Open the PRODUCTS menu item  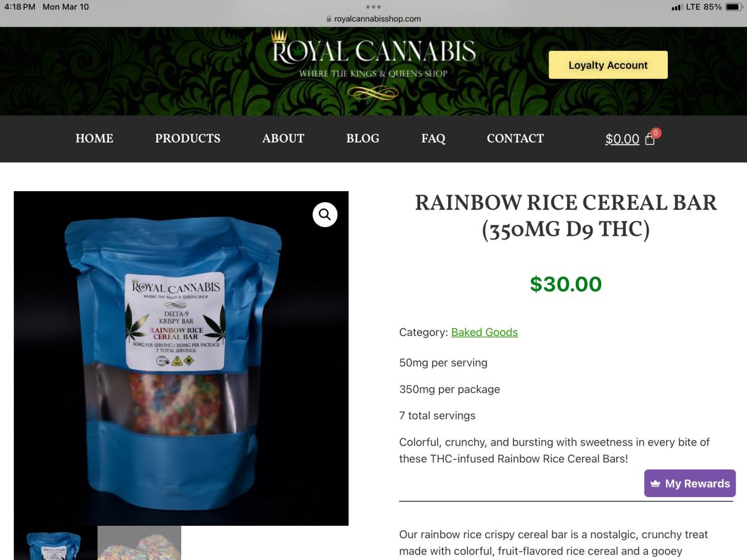(187, 139)
